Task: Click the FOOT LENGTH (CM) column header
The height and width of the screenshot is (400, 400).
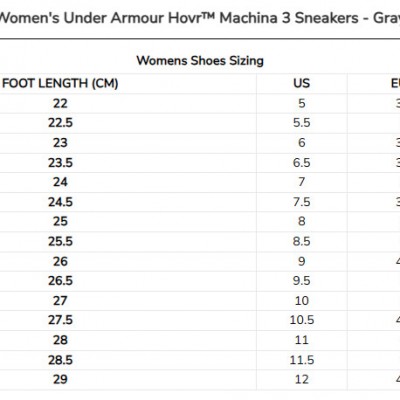Action: pos(60,83)
